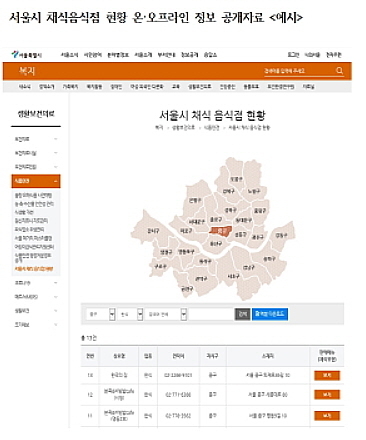Select the 송파구 district on map
The width and height of the screenshot is (366, 440).
(x=269, y=259)
